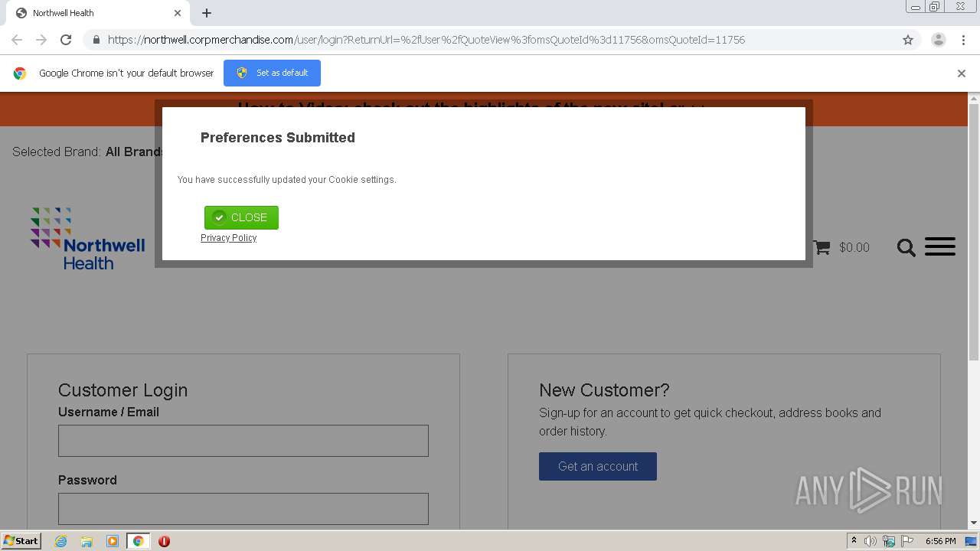
Task: Click the Set as default button
Action: click(x=272, y=73)
